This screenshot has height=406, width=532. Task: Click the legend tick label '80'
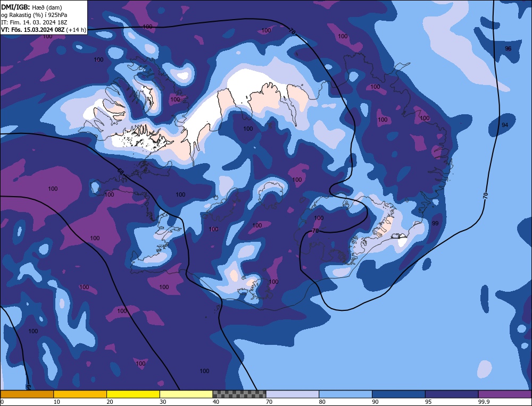coord(322,402)
